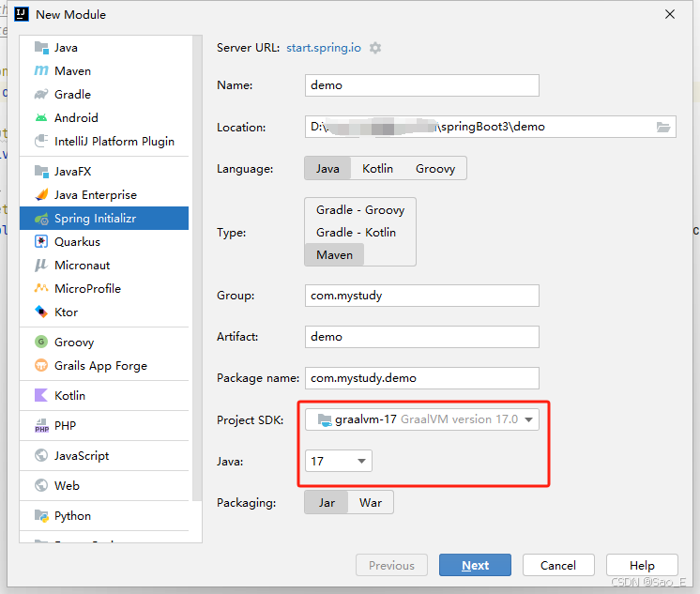Click the Web globe icon

(41, 485)
